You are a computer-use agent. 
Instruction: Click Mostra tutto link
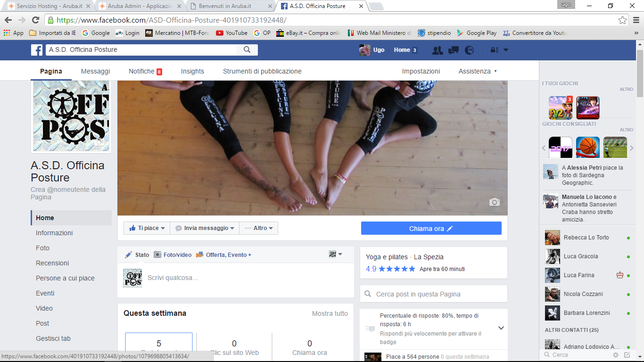(330, 313)
